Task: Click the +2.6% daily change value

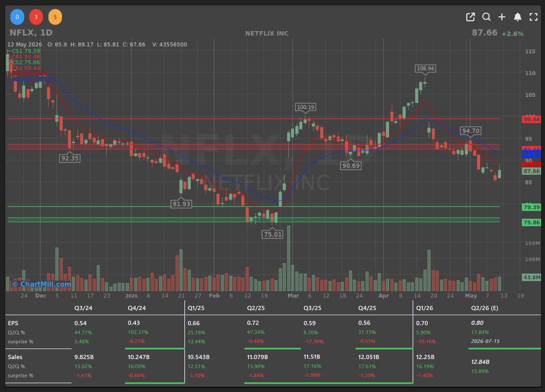Action: pyautogui.click(x=512, y=34)
